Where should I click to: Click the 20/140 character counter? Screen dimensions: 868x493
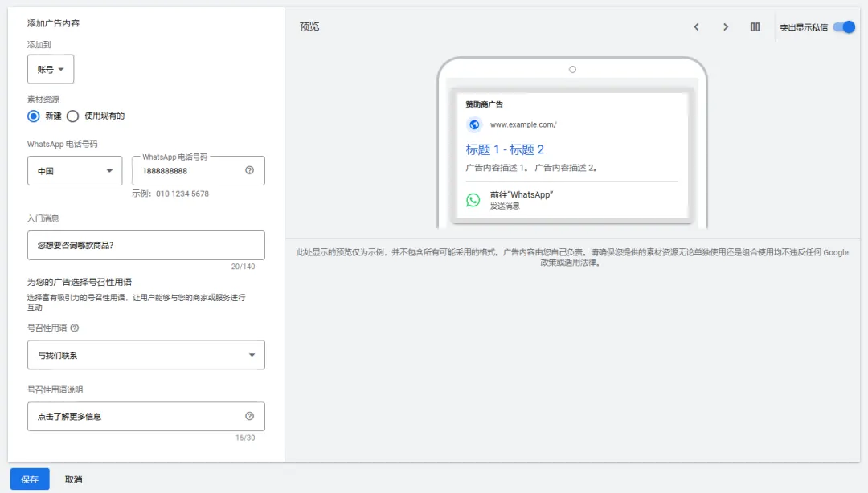[x=243, y=266]
